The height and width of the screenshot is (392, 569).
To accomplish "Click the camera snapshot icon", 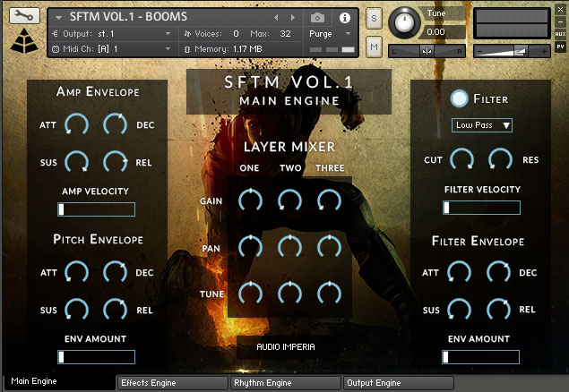I will tap(317, 17).
